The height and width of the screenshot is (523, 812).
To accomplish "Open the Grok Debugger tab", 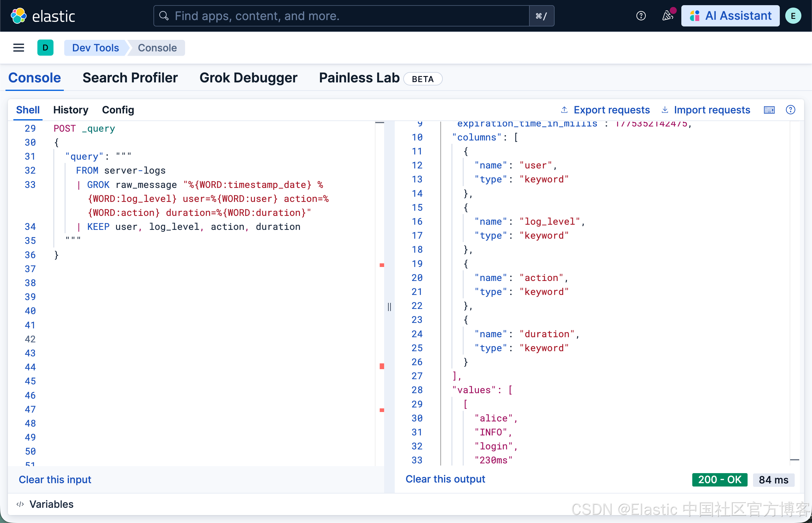I will (248, 78).
